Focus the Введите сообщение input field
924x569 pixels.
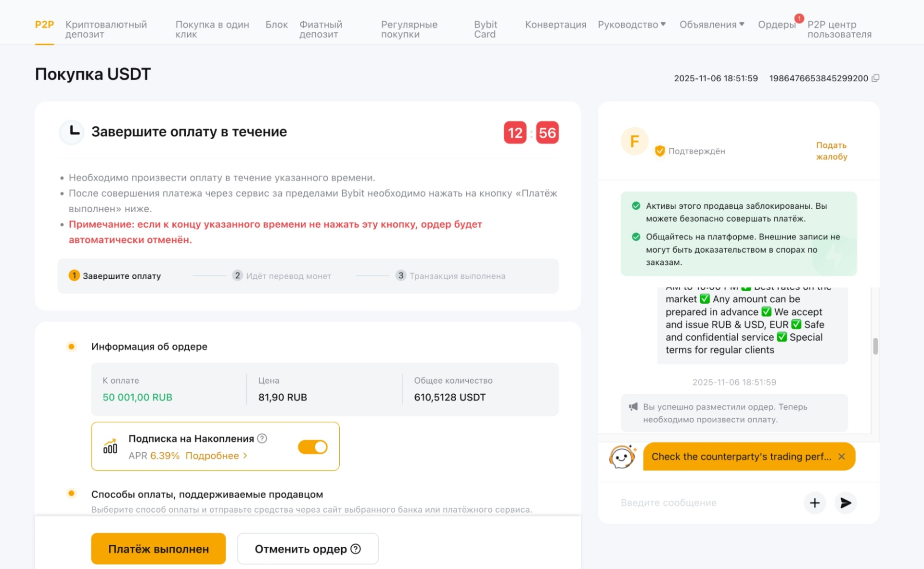click(x=707, y=503)
